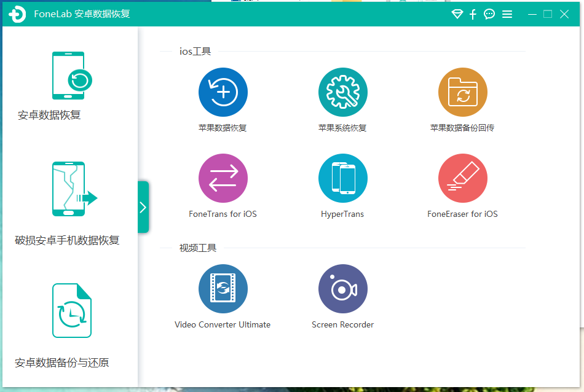The height and width of the screenshot is (392, 584).
Task: Launch the 苹果数据备份回传 orange folder icon
Action: (x=462, y=92)
